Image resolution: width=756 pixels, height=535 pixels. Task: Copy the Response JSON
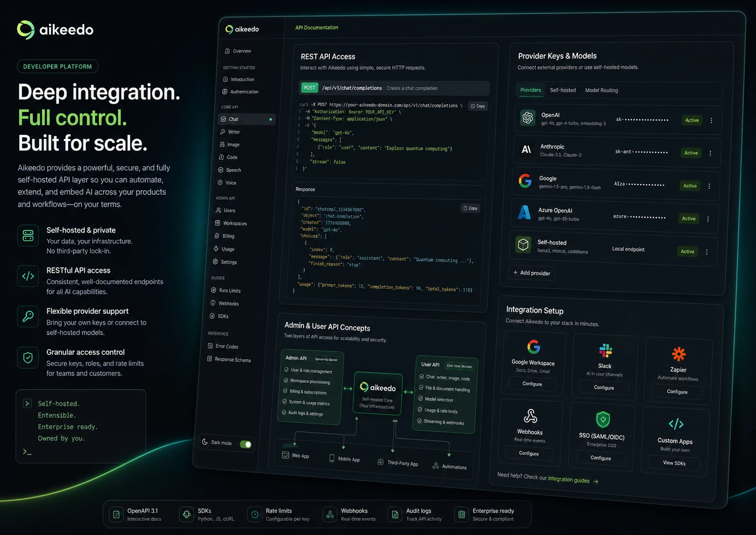(x=471, y=208)
